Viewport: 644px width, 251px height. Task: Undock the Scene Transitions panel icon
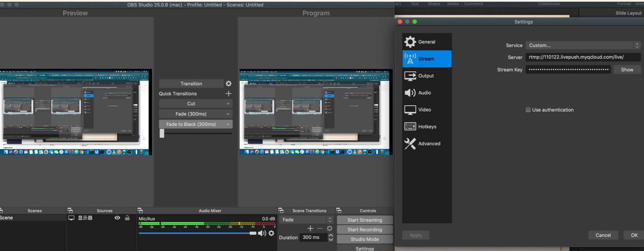click(281, 210)
